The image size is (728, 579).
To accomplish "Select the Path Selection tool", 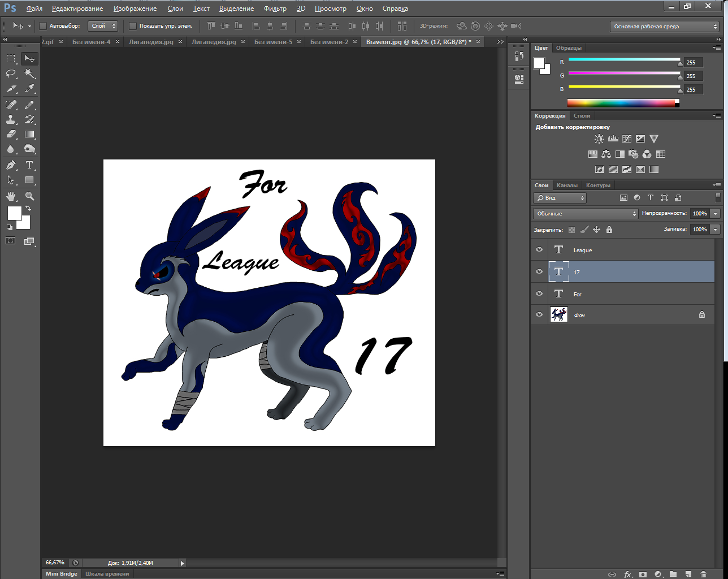I will pyautogui.click(x=11, y=180).
